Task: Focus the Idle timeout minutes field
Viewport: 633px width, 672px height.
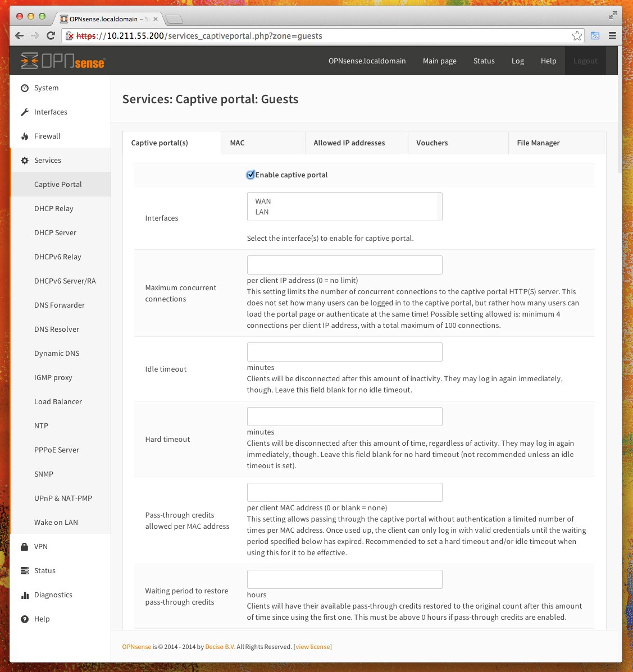Action: tap(344, 352)
